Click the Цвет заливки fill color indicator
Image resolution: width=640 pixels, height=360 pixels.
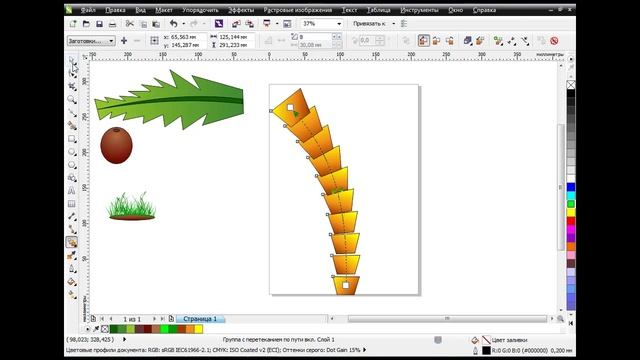[x=486, y=340]
